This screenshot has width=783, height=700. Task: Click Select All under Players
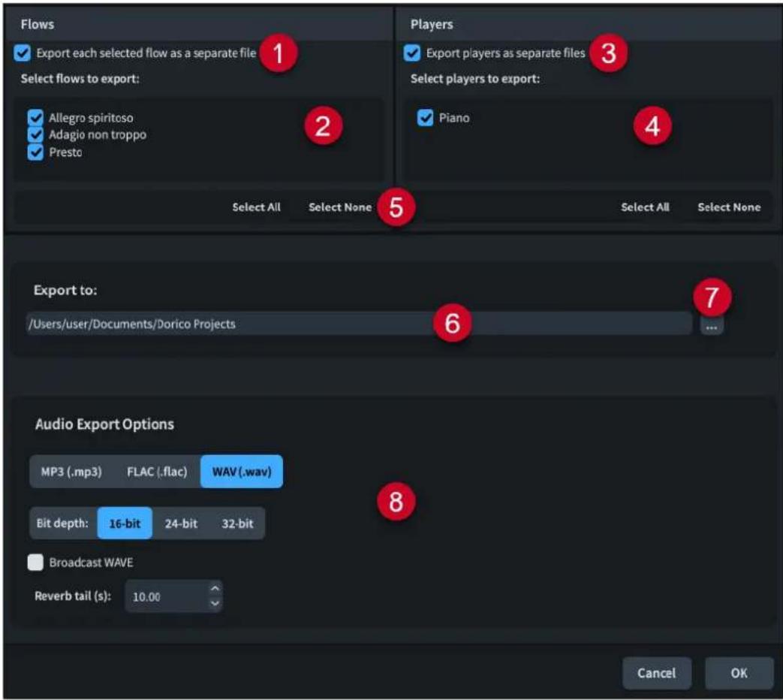coord(645,207)
